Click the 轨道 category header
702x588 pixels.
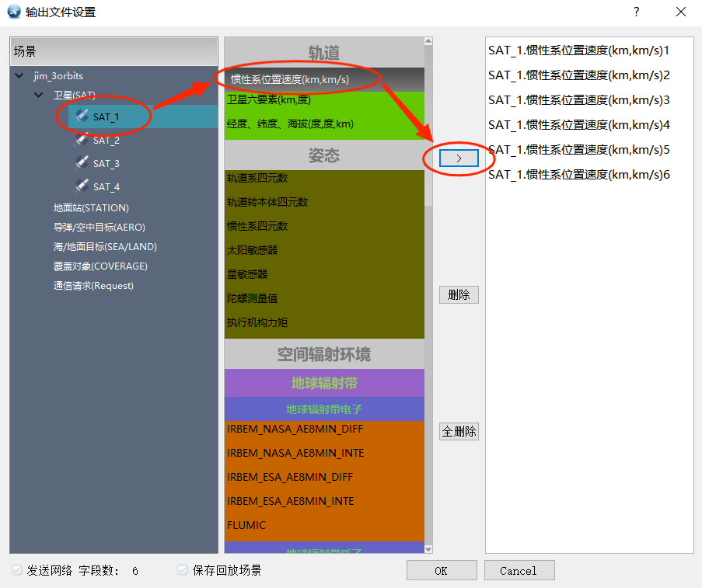click(324, 52)
